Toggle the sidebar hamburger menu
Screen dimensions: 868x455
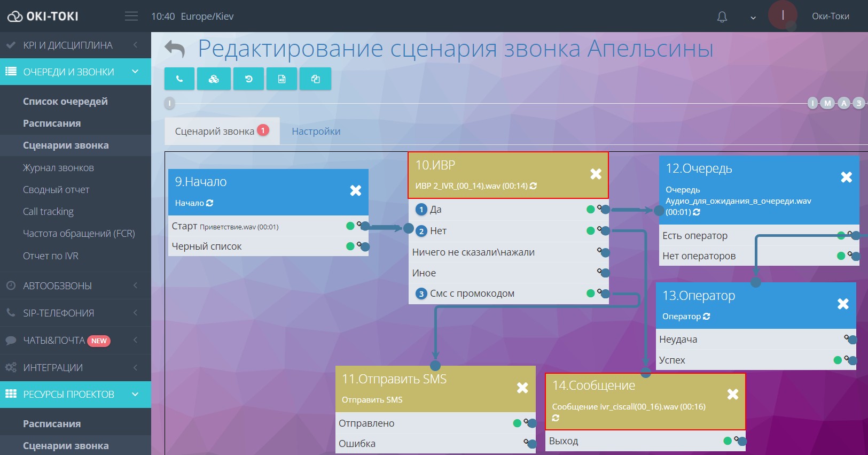[x=131, y=16]
